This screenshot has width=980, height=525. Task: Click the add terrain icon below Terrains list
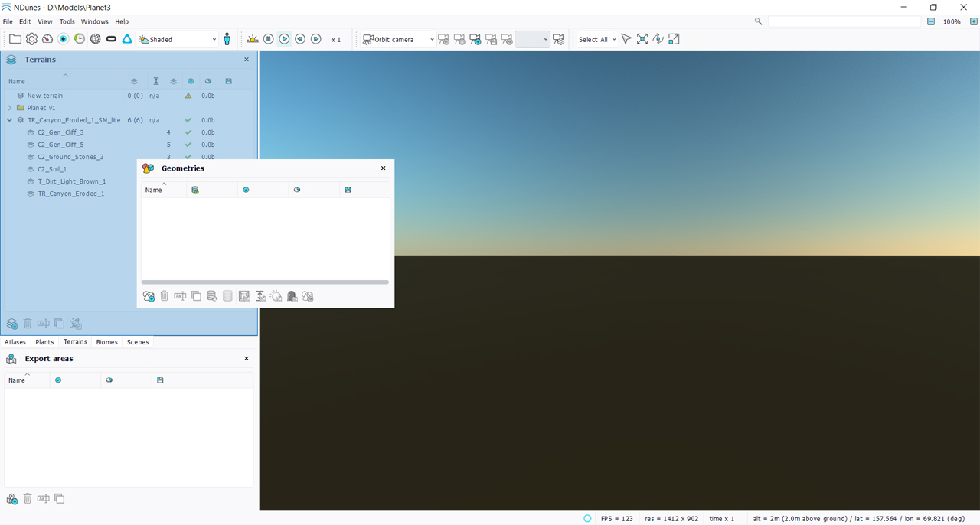point(12,324)
